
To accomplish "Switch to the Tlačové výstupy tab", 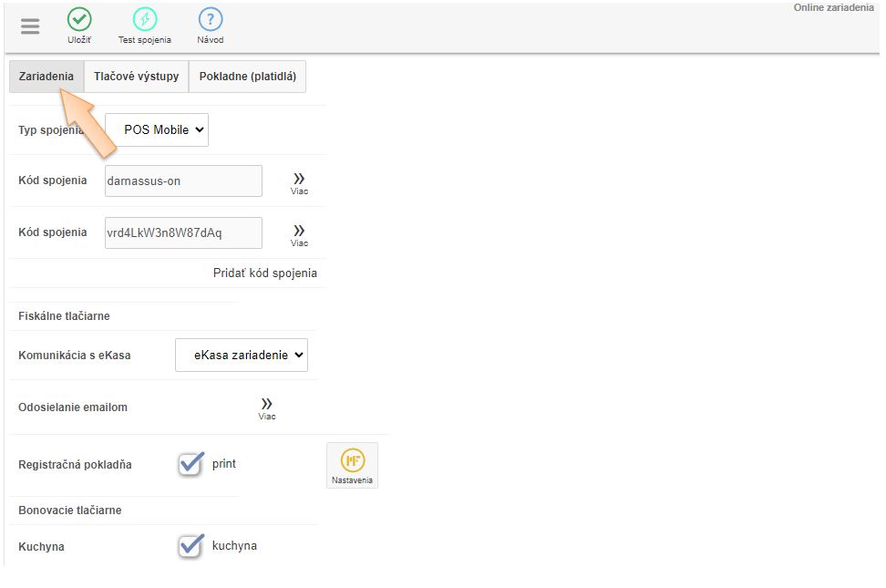I will point(136,77).
